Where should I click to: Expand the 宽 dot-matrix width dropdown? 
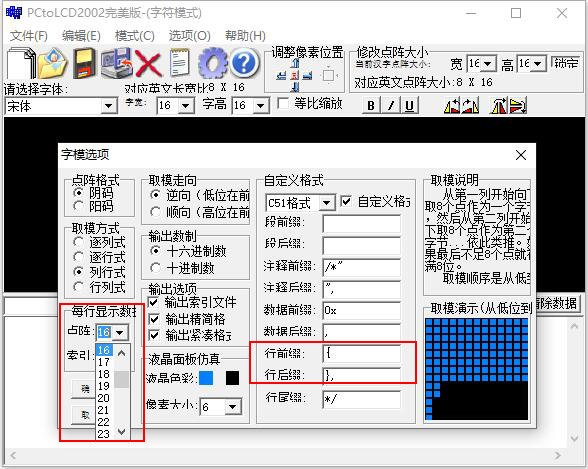488,64
